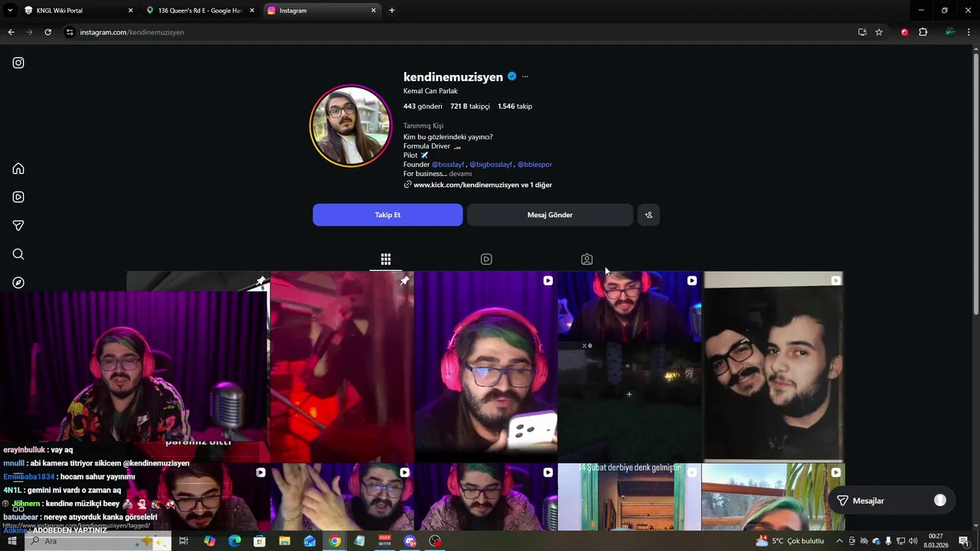Close the Google Maps 136 Queen's Rd tab
This screenshot has width=980, height=551.
252,11
